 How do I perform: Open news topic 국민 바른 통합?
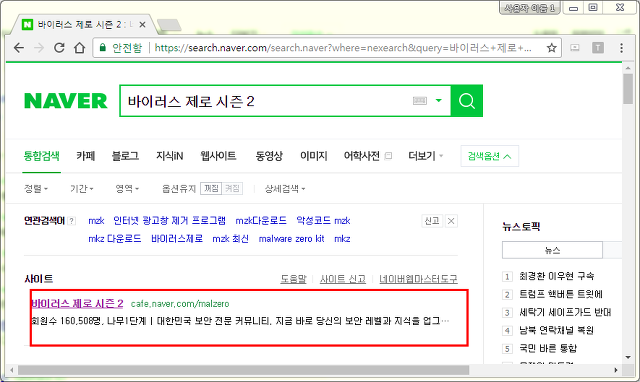point(548,348)
